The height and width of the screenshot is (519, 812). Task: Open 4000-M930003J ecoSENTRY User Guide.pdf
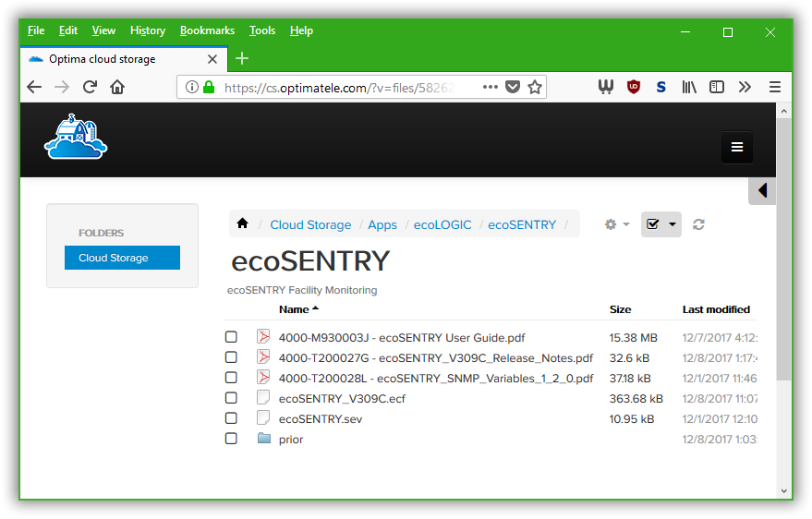tap(402, 337)
